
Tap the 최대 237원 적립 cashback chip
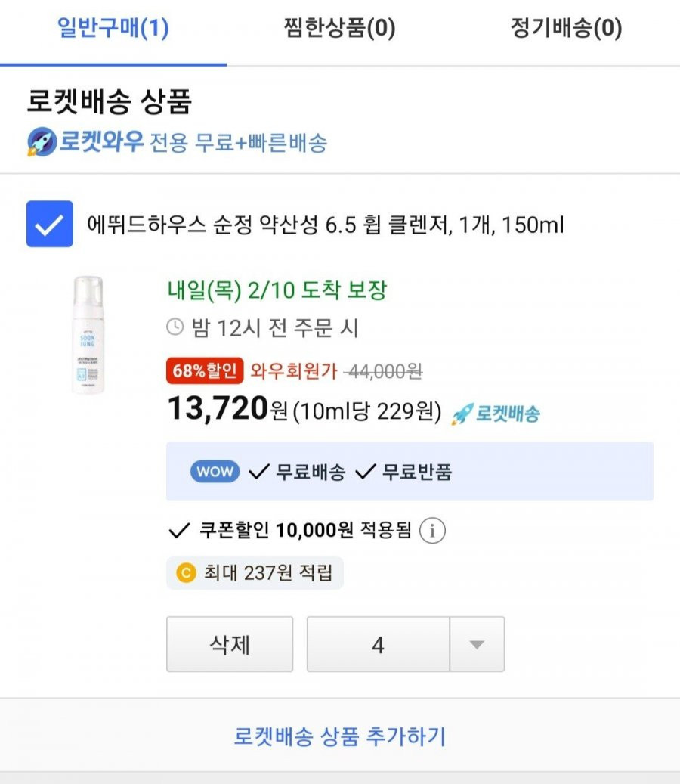[x=255, y=573]
